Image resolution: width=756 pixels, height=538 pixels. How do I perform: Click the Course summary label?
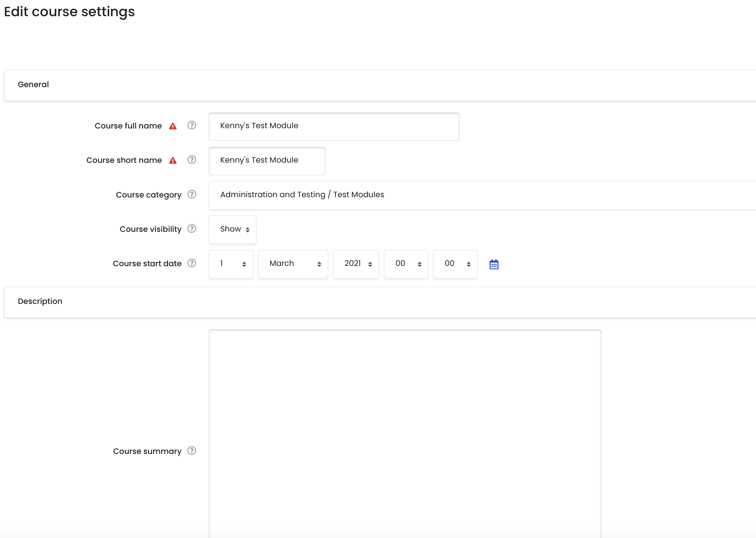pos(147,451)
